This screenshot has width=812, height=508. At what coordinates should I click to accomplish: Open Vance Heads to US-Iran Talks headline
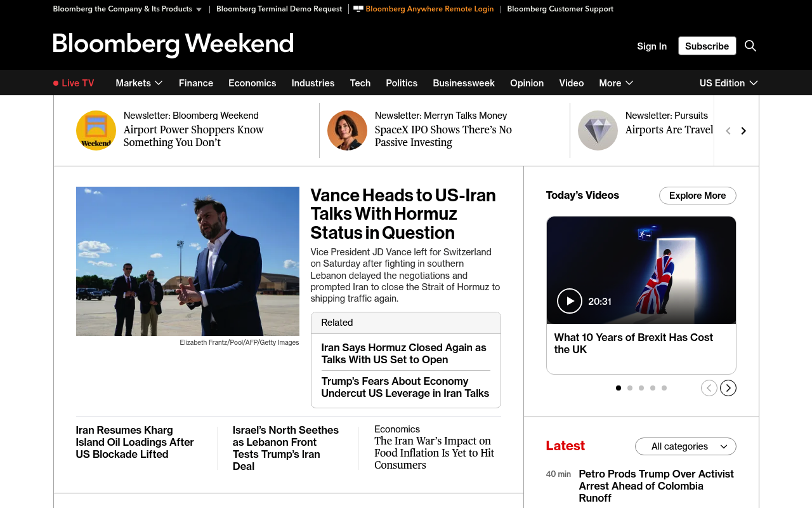(x=403, y=213)
